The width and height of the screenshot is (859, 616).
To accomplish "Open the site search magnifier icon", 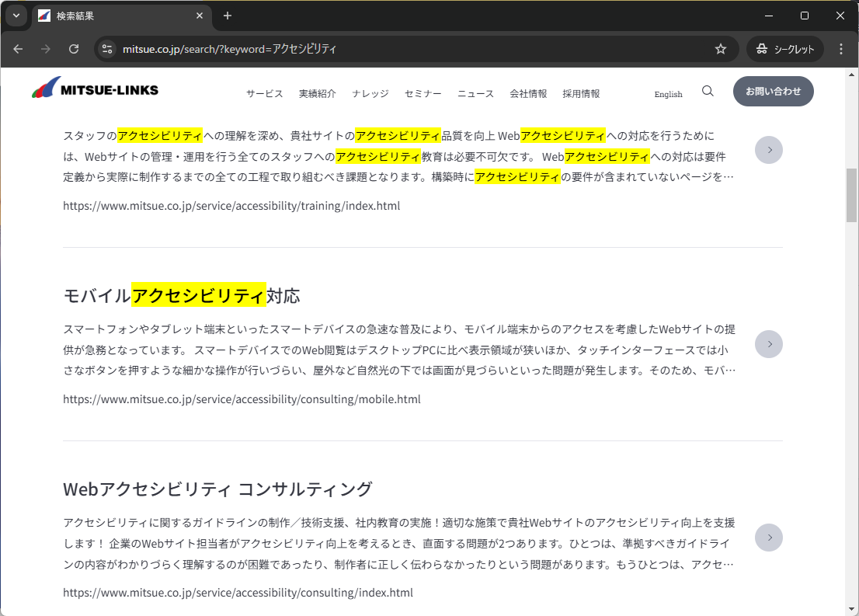I will coord(708,91).
